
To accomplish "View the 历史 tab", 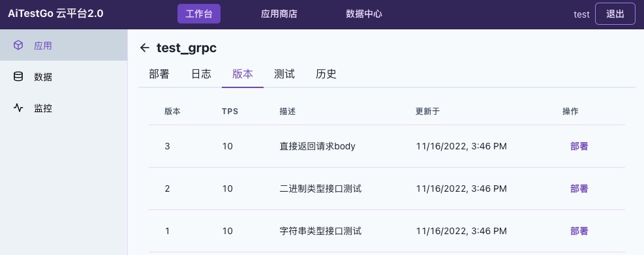I will click(326, 74).
